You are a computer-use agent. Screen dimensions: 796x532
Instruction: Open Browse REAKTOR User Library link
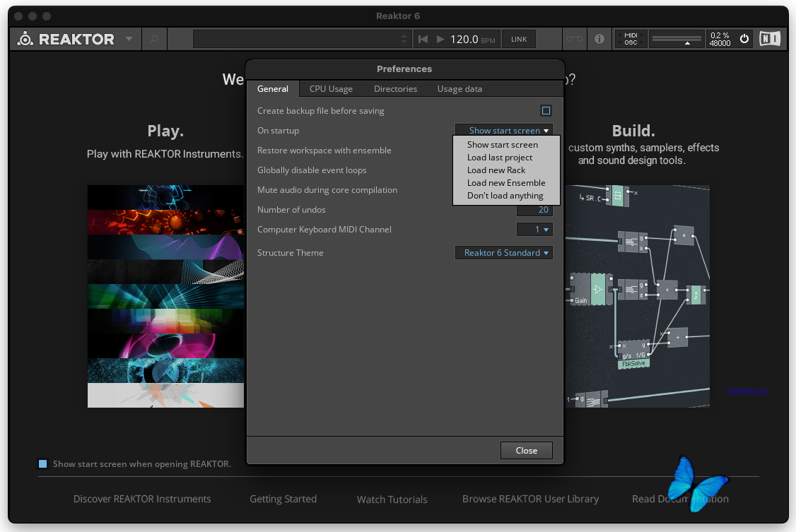pyautogui.click(x=530, y=499)
